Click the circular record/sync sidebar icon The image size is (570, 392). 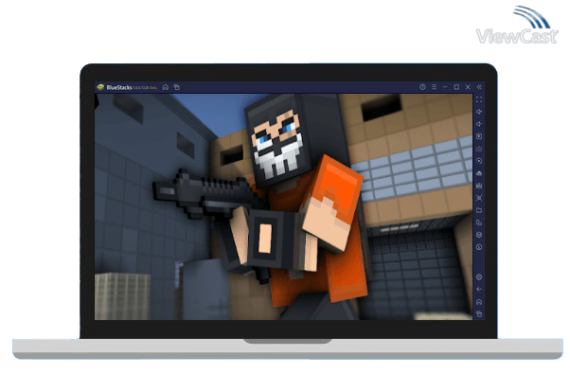point(479,161)
